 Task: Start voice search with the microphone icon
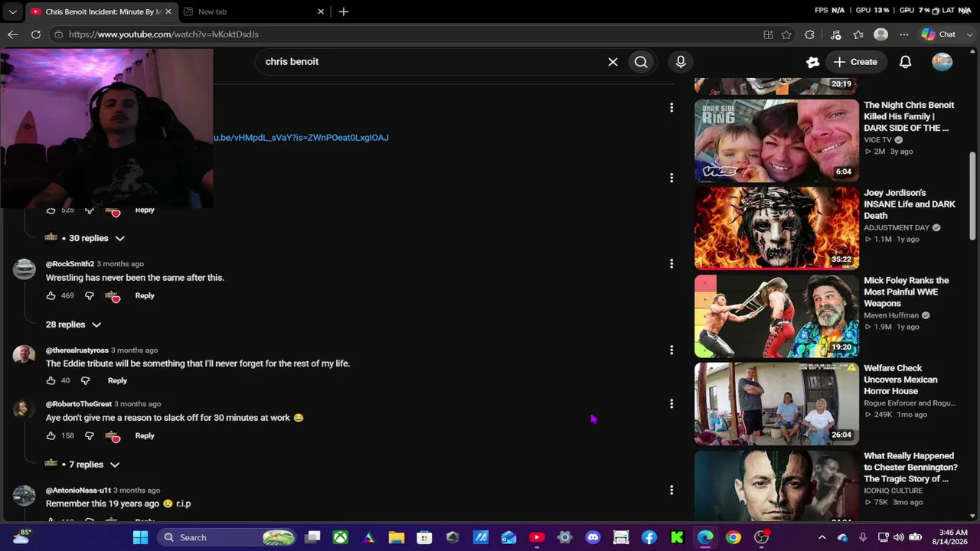(681, 62)
